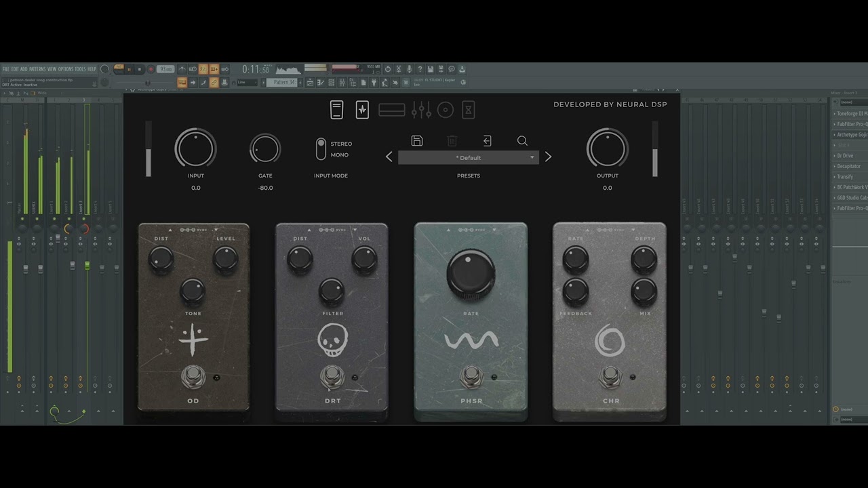Select the GGD Studio Cab mixer slot
868x488 pixels.
coord(850,198)
